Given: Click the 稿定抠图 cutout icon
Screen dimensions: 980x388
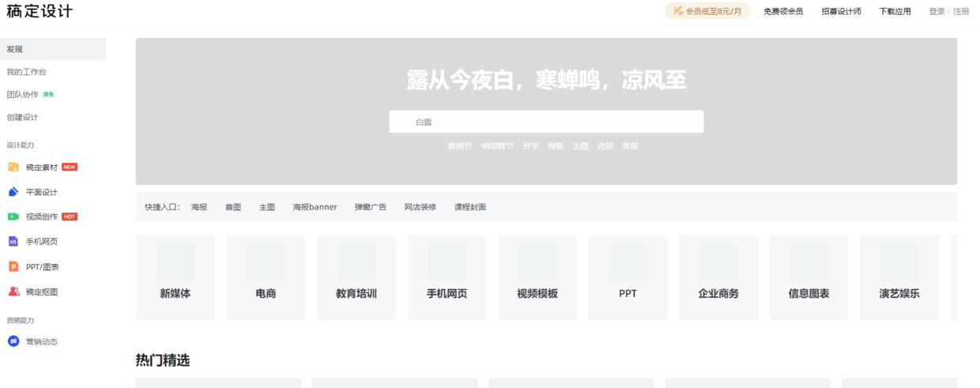Looking at the screenshot, I should point(13,292).
